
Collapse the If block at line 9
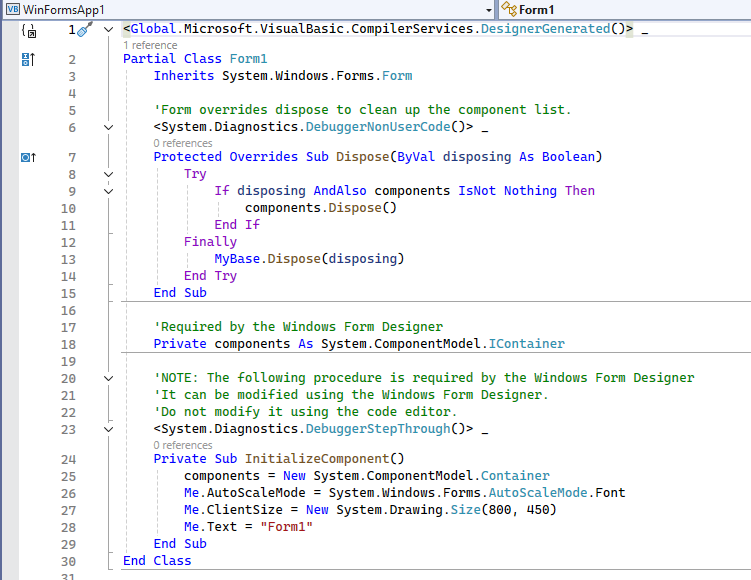tap(109, 191)
